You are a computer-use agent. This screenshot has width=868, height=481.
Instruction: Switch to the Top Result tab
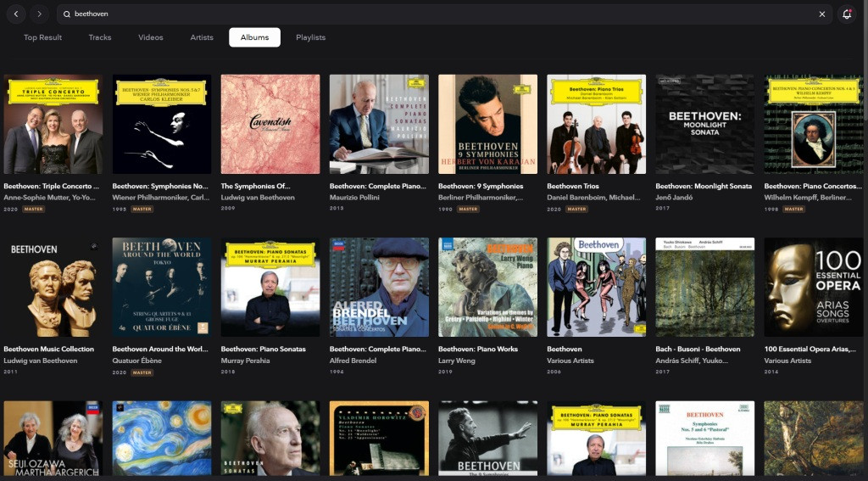42,37
